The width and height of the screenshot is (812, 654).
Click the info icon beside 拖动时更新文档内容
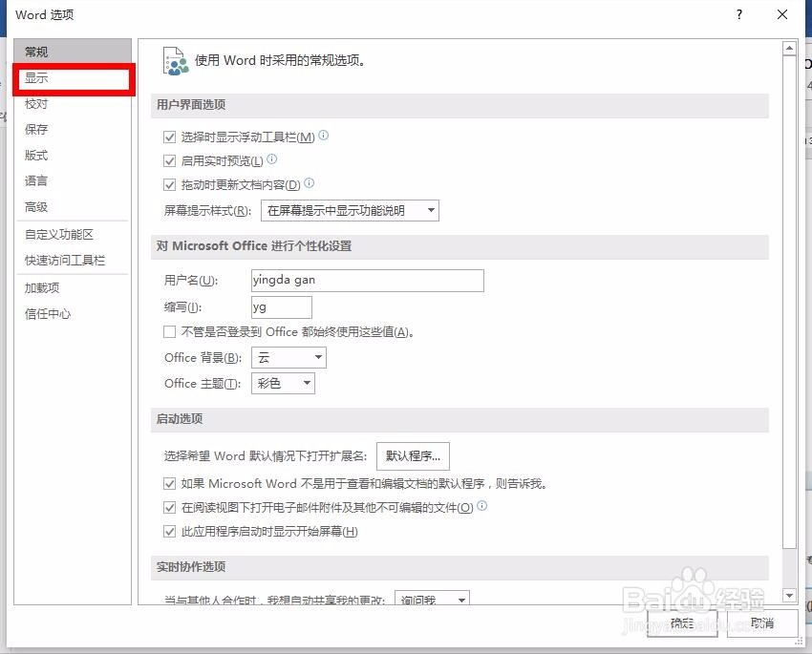pyautogui.click(x=308, y=183)
